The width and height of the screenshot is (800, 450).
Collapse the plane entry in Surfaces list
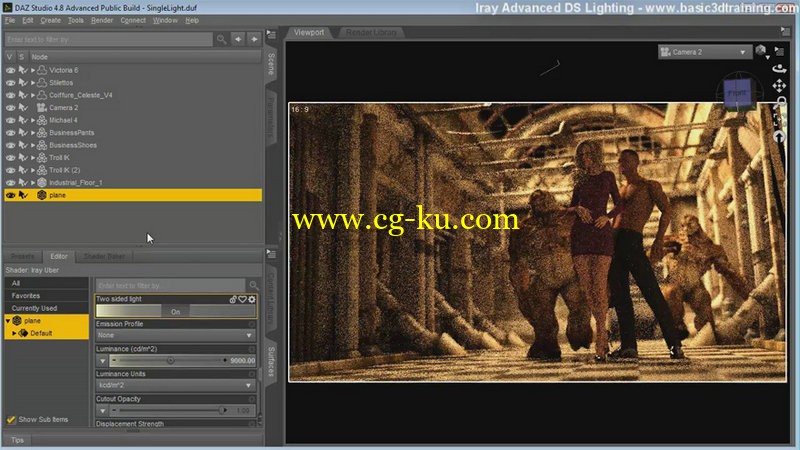pyautogui.click(x=8, y=321)
